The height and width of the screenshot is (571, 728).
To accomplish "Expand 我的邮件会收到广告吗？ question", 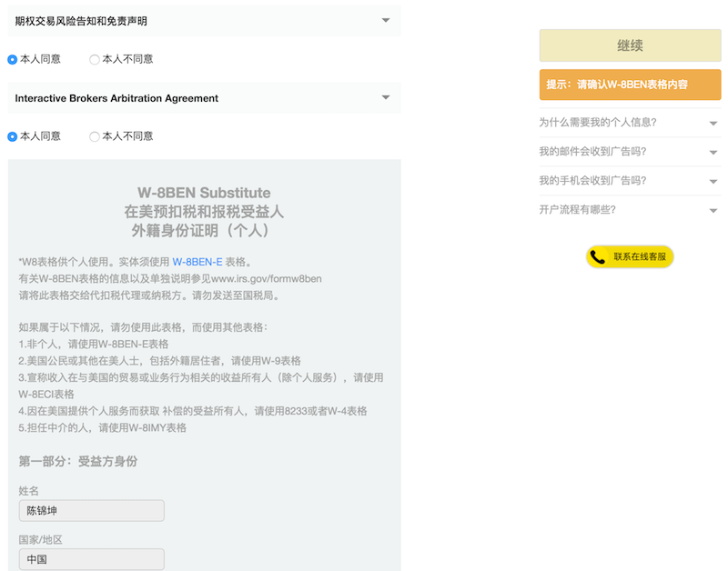I will point(713,152).
